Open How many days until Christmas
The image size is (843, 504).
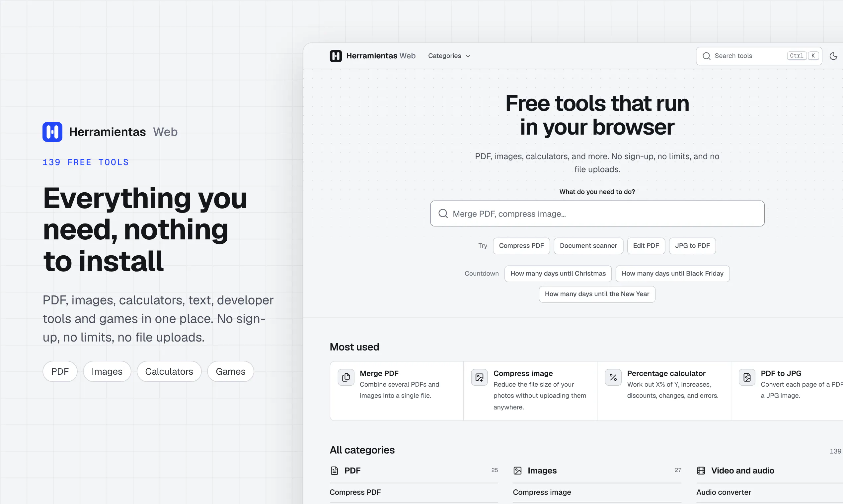[558, 274]
